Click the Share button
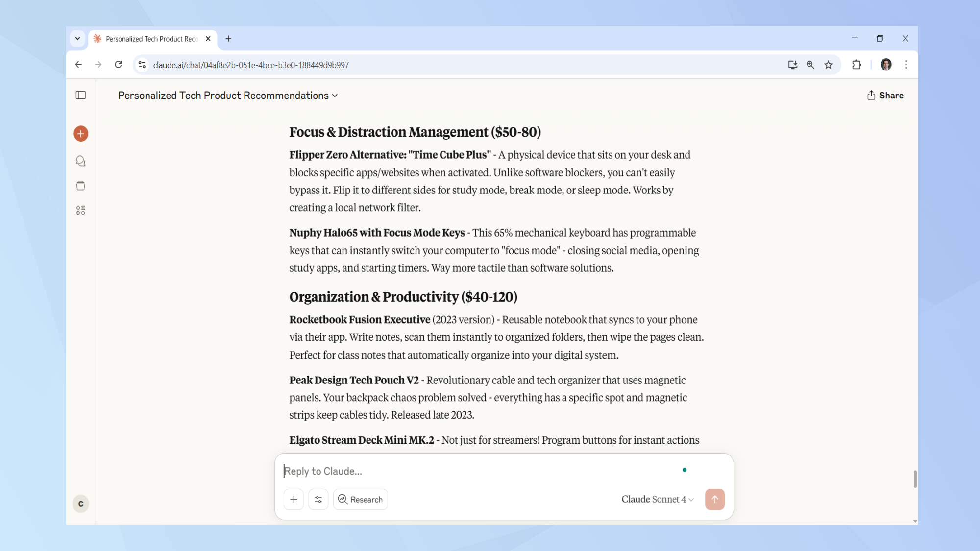The height and width of the screenshot is (551, 980). [x=885, y=96]
